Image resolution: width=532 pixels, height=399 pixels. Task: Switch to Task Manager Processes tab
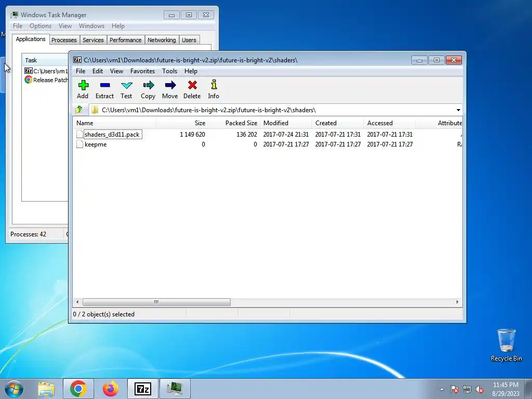pyautogui.click(x=64, y=40)
